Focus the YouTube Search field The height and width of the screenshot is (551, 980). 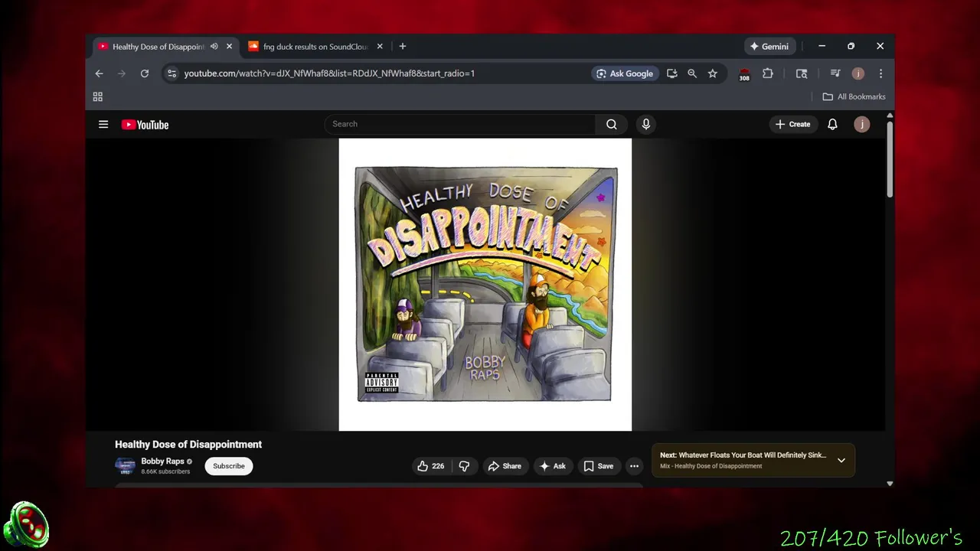coord(460,124)
